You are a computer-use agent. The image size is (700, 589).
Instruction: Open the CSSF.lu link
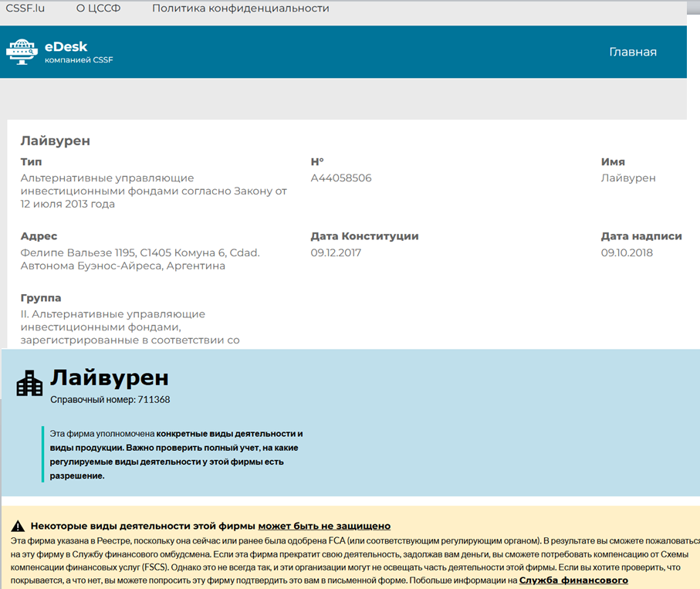coord(25,8)
